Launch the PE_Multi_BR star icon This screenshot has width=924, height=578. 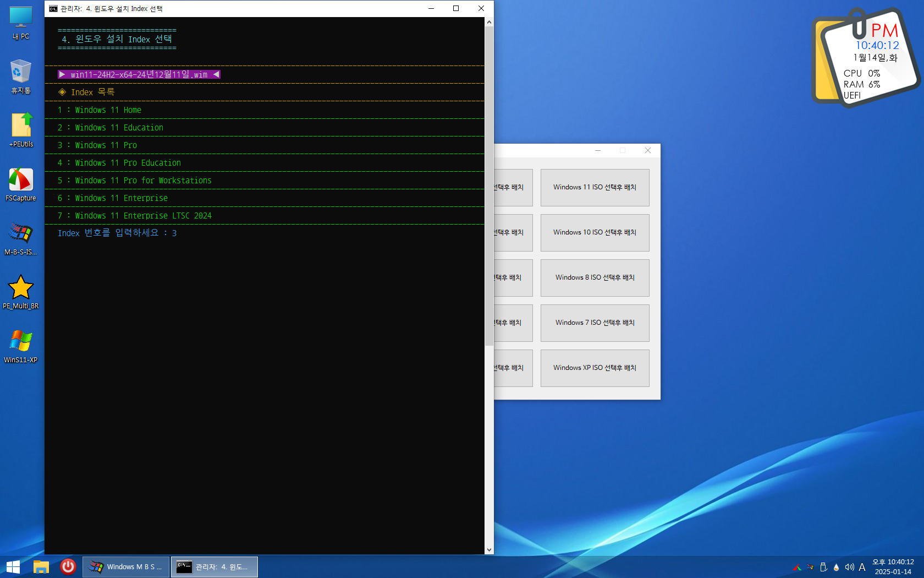coord(21,292)
